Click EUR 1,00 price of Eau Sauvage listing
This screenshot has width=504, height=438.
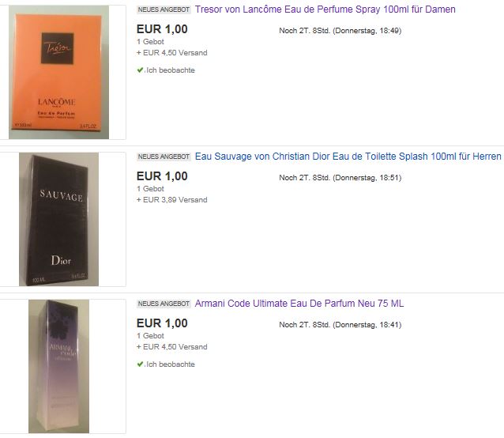pos(162,176)
